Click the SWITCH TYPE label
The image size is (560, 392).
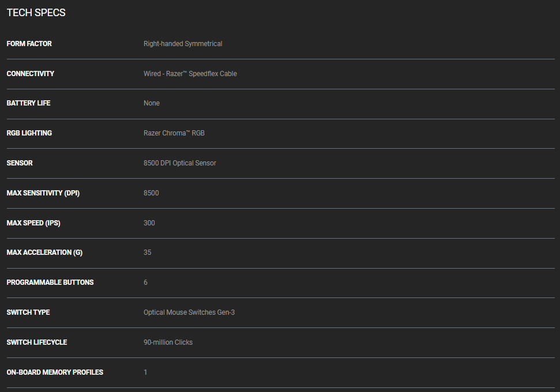point(28,312)
